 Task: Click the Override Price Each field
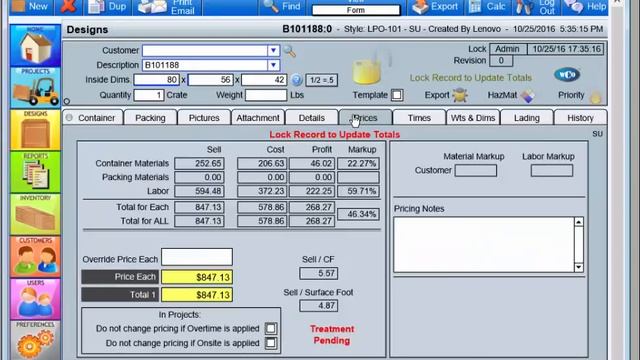197,257
